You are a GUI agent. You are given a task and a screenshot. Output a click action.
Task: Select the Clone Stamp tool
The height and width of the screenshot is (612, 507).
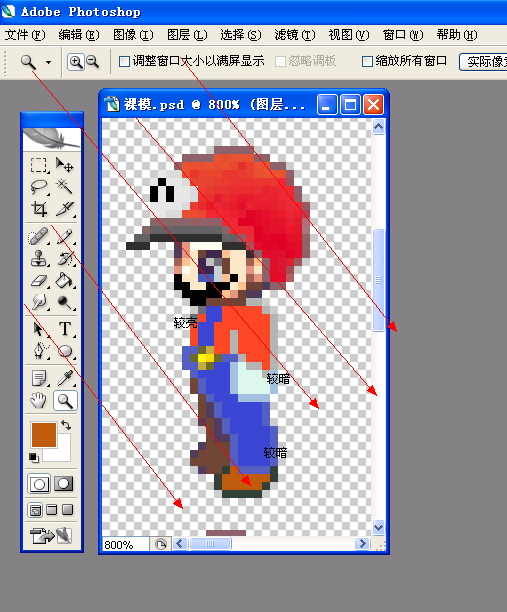39,258
